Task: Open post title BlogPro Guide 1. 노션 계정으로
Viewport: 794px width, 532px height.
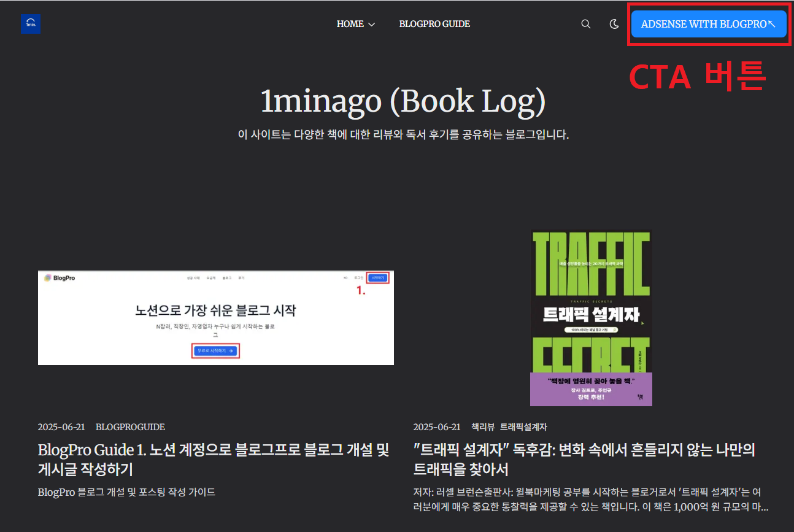Action: [x=214, y=460]
